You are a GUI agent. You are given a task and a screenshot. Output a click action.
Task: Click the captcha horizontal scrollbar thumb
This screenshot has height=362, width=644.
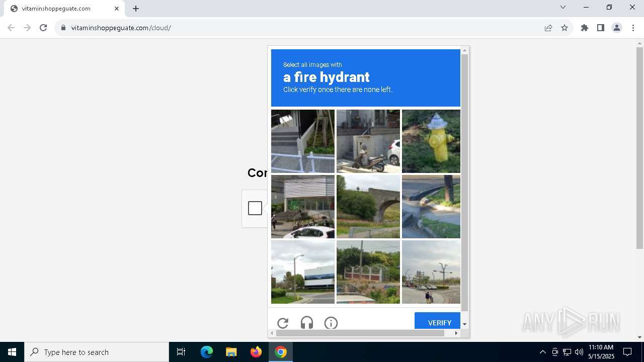pos(360,333)
